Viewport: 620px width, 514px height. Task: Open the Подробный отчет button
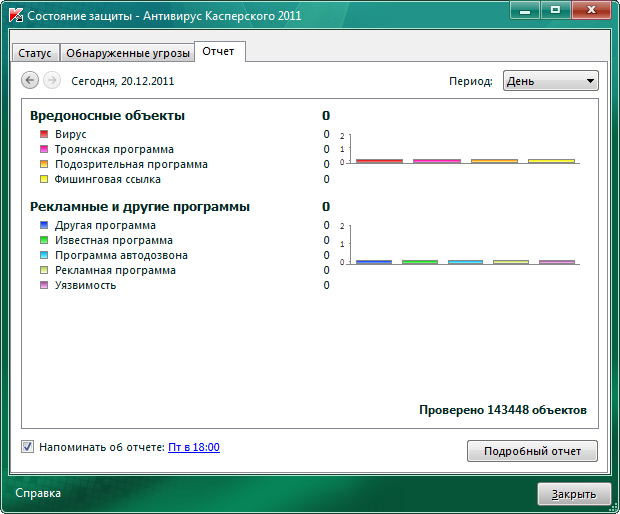(x=532, y=451)
